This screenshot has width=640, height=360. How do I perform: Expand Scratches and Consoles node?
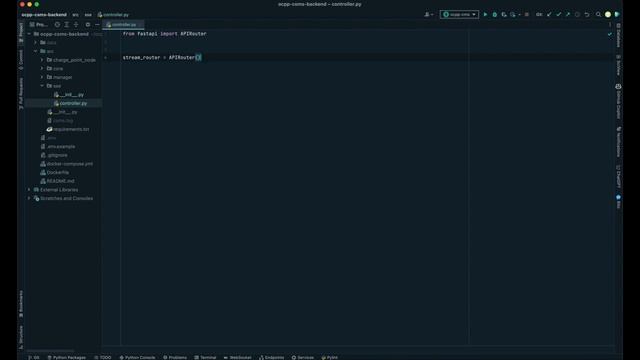(x=29, y=198)
